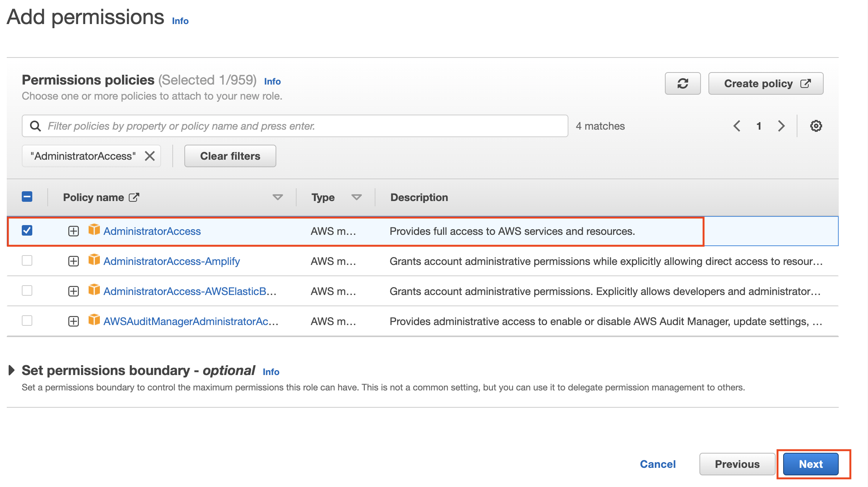Open the AdministratorAccess policy link
This screenshot has width=868, height=487.
pos(152,231)
